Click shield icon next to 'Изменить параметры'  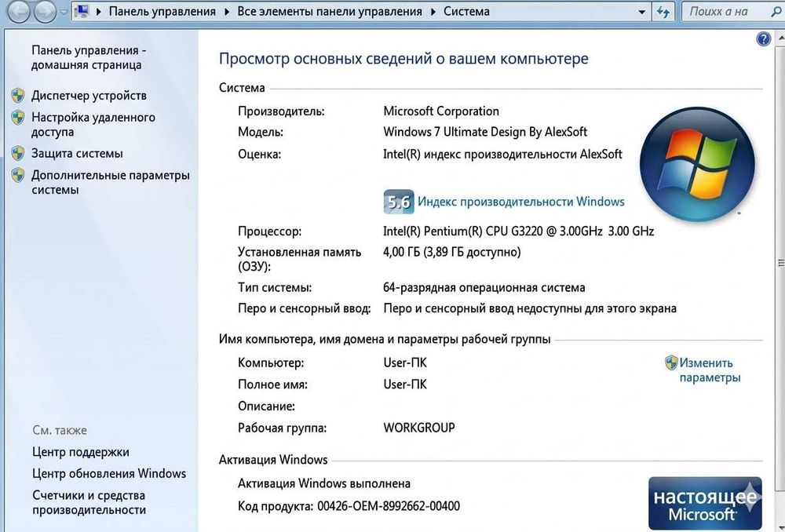[x=671, y=363]
